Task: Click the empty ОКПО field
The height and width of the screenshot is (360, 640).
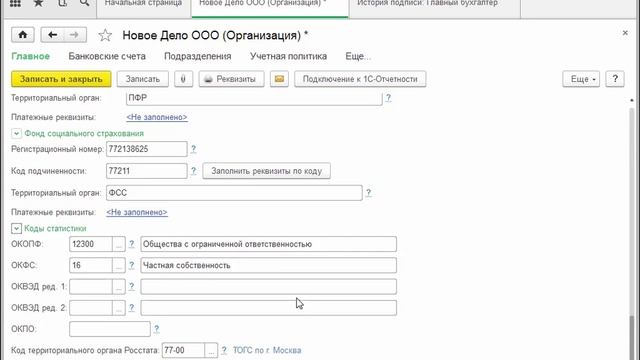Action: 110,329
